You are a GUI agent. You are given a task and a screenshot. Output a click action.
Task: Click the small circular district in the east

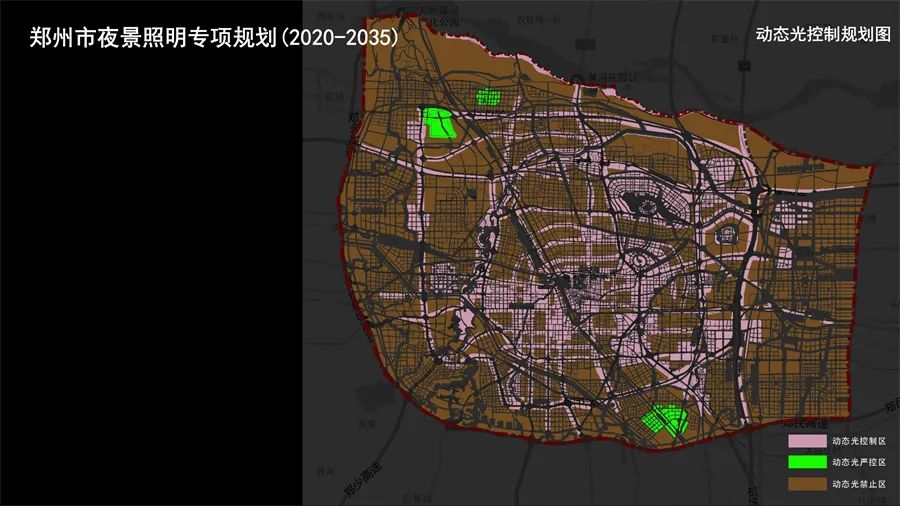[727, 235]
